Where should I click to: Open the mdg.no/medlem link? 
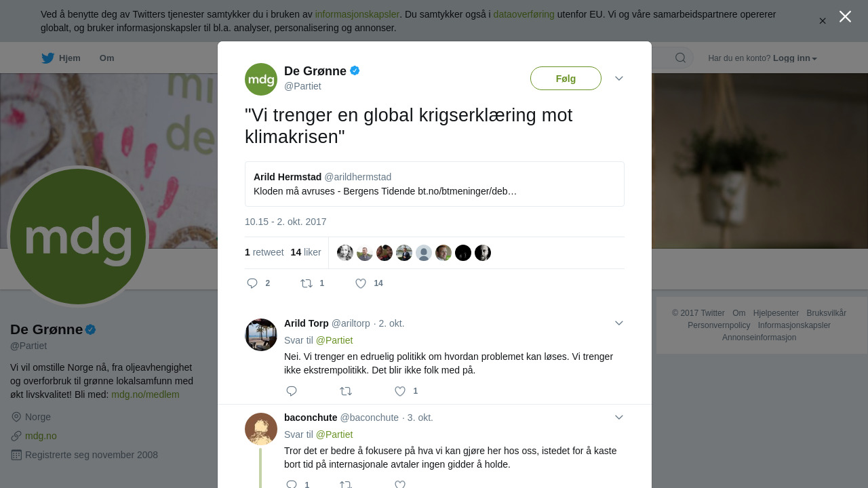[145, 394]
